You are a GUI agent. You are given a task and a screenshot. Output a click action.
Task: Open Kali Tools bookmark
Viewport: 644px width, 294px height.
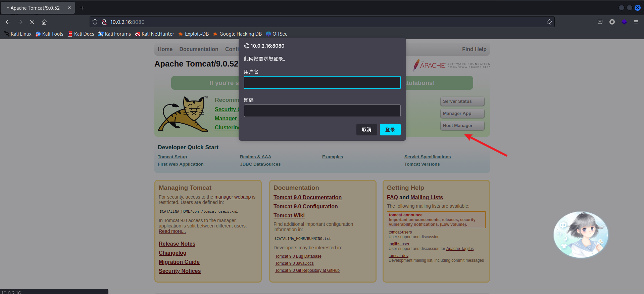[49, 34]
